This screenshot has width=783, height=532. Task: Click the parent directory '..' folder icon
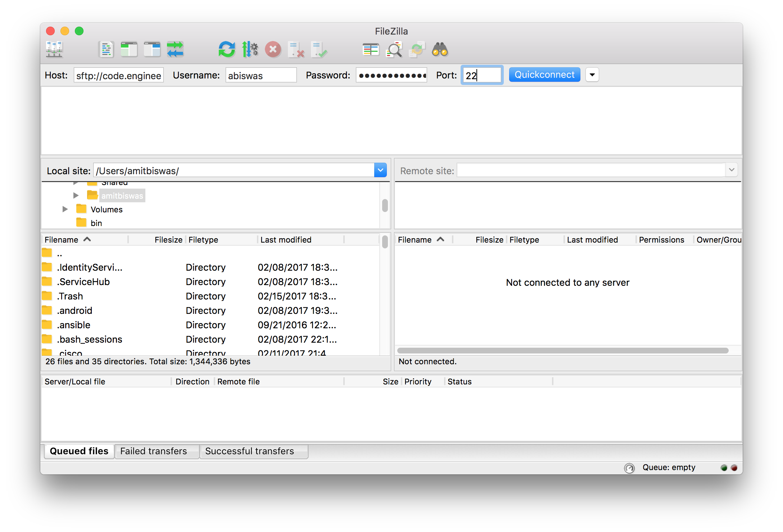[47, 253]
